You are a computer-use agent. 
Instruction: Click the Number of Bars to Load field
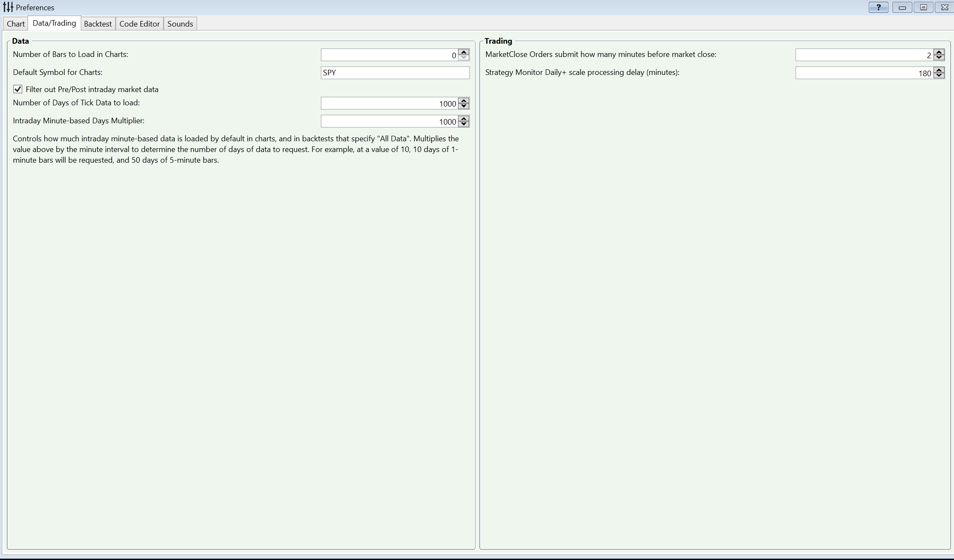[389, 55]
